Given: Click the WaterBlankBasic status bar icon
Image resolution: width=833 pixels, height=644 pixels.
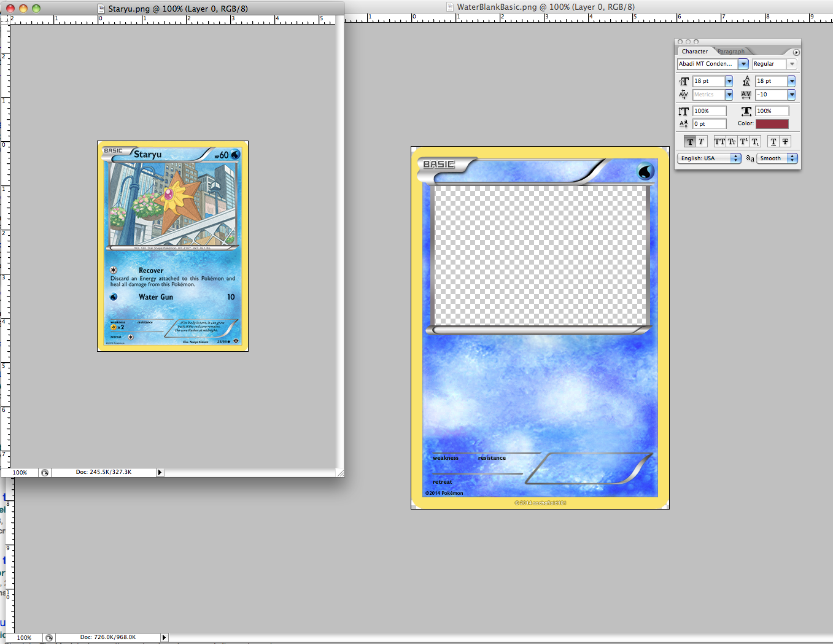Looking at the screenshot, I should (x=49, y=638).
